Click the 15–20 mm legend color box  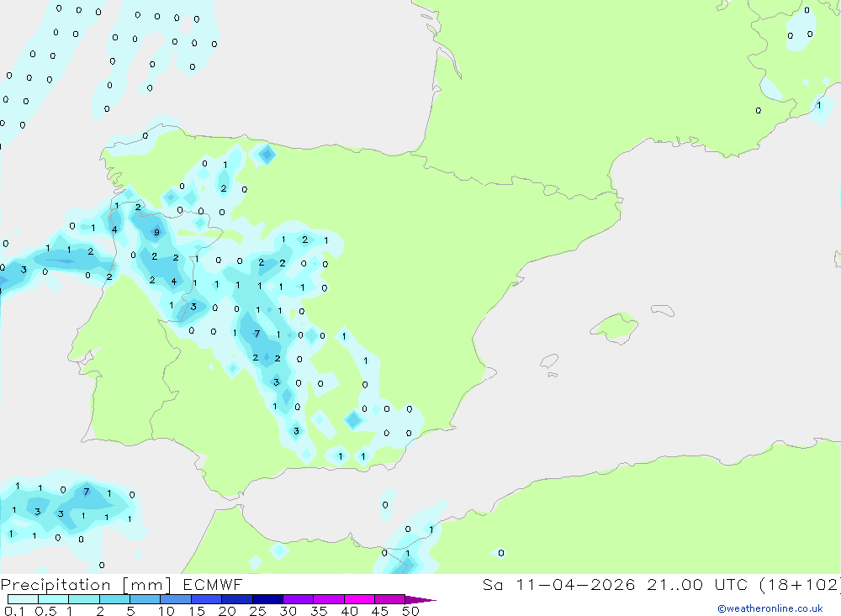pos(207,599)
